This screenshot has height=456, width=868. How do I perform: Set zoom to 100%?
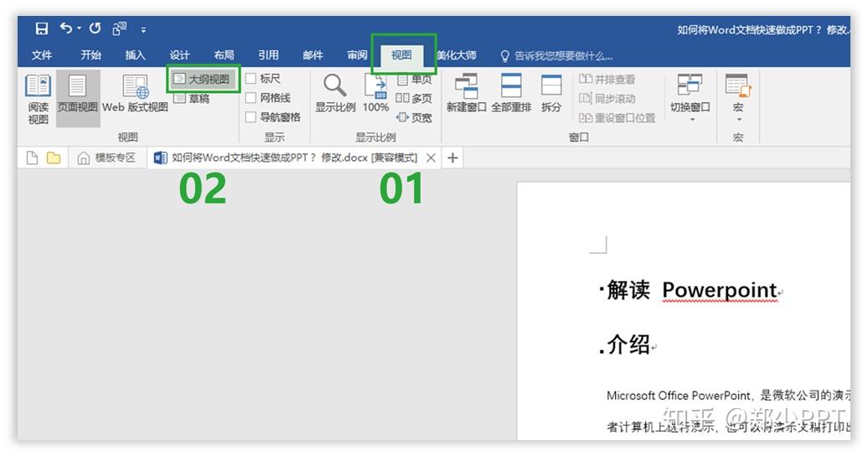point(376,93)
